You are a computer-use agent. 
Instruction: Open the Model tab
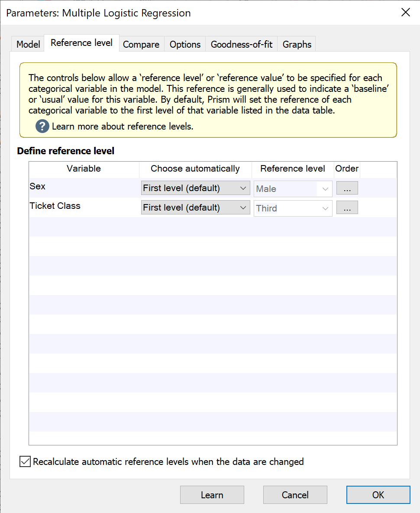click(28, 44)
